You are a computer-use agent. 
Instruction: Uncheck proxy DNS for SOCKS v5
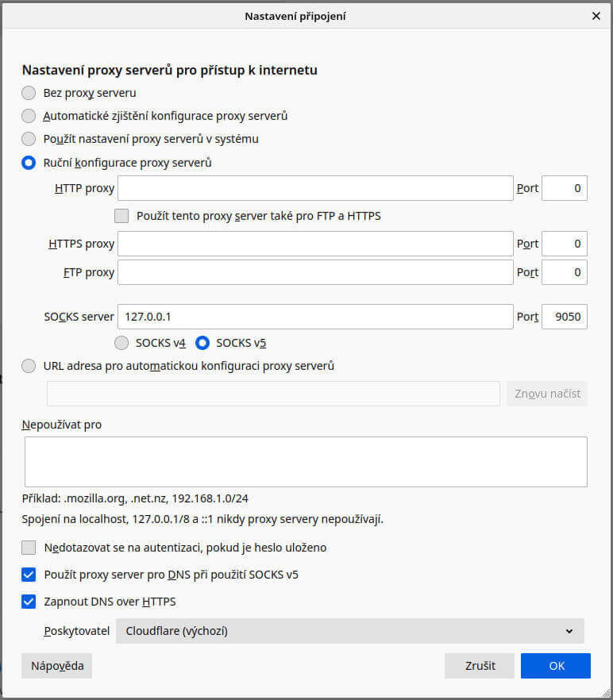coord(29,574)
